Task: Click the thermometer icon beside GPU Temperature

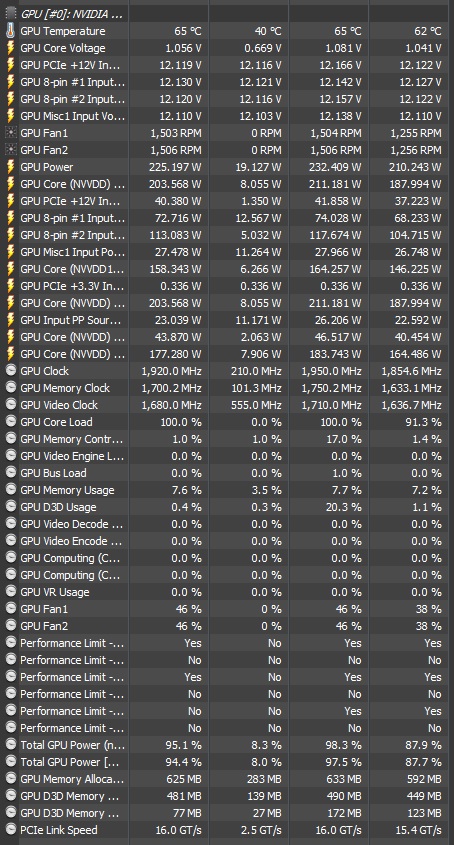Action: [x=11, y=31]
